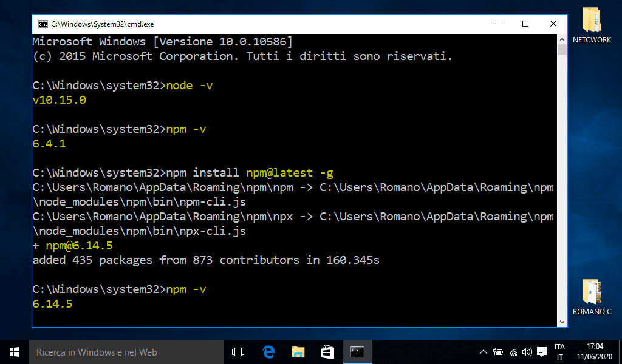Click the 'npm\bin\npx-cli.js' path line
Viewport: 622px width, 364px height.
139,231
